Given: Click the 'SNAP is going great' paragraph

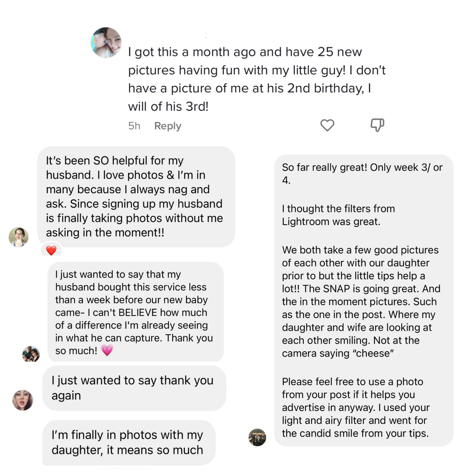Looking at the screenshot, I should point(361,301).
